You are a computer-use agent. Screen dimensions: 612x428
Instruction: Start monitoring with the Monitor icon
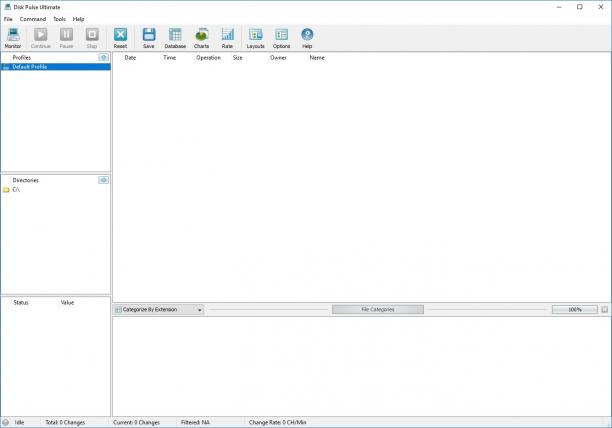tap(13, 35)
